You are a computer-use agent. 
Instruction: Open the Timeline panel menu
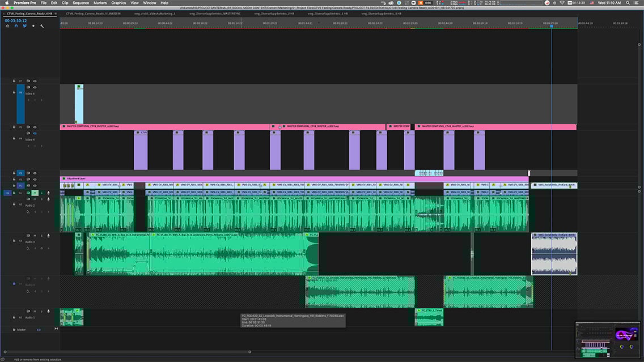(x=56, y=15)
